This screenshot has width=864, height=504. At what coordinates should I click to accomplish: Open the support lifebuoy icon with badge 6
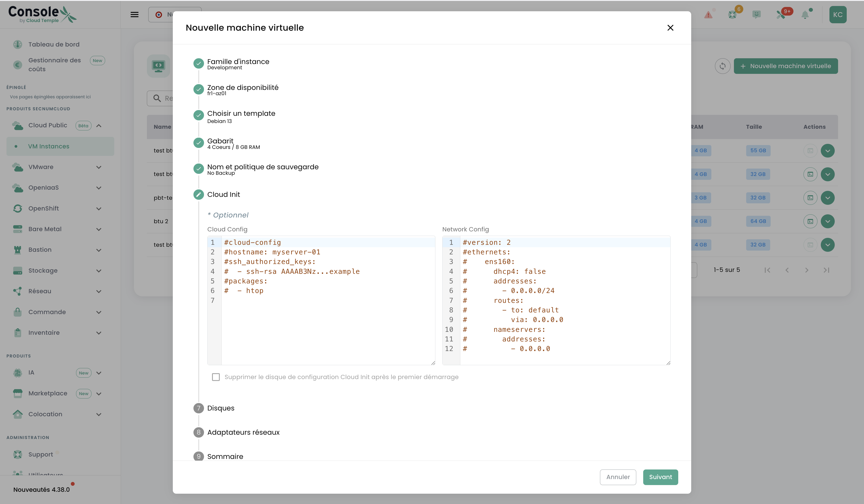[x=733, y=14]
